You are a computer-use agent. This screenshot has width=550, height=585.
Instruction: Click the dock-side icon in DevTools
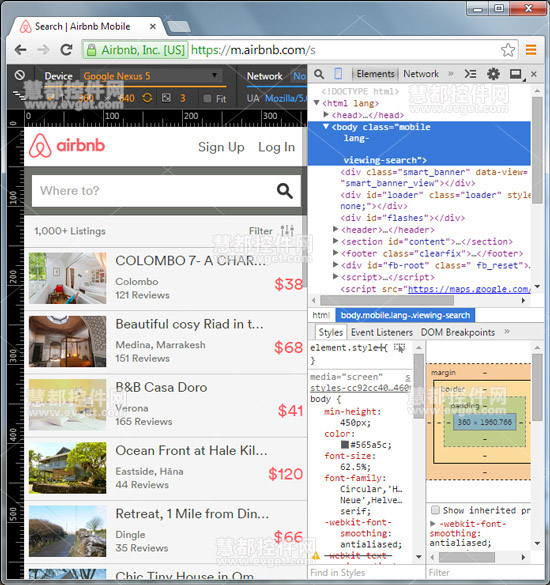(516, 74)
